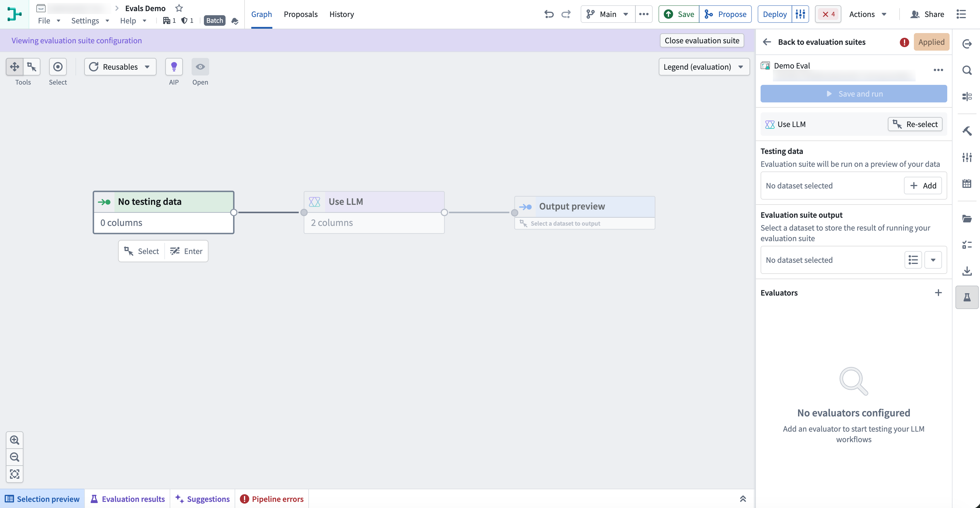Open the evaluation flask icon in sidebar

[x=967, y=297]
